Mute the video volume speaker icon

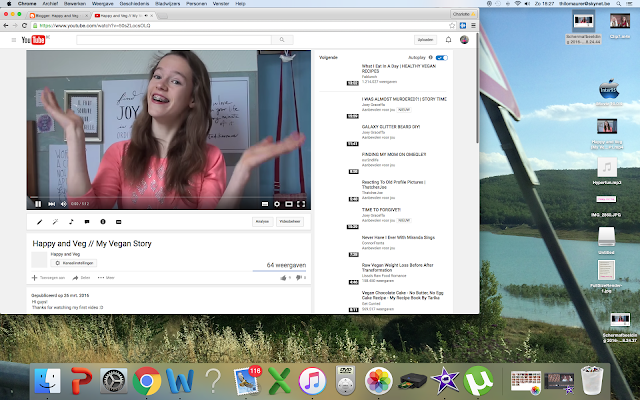coord(64,204)
